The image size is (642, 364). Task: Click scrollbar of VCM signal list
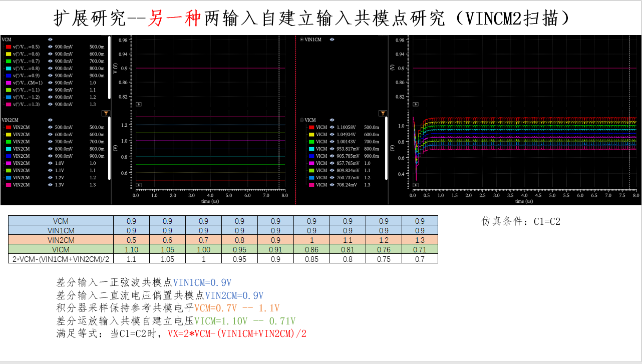coord(109,67)
